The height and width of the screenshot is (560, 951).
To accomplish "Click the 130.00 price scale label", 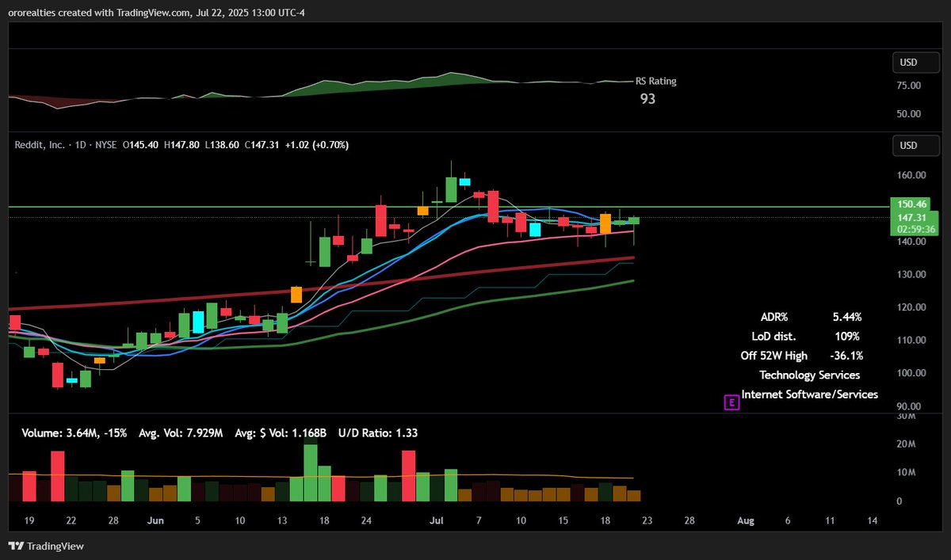I will (x=910, y=274).
